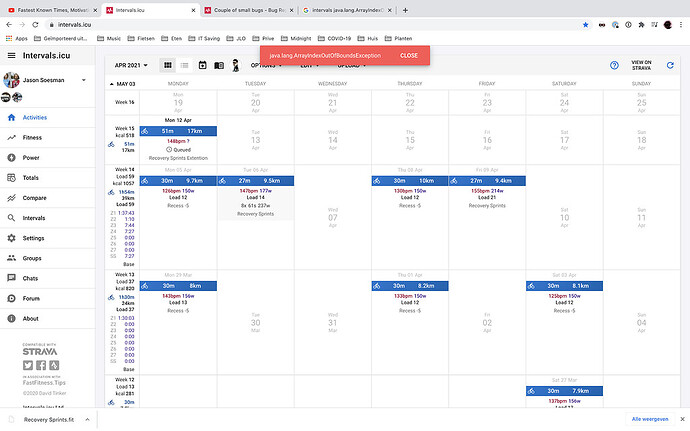Open the Mon 12 Apr 51m ride activity
The height and width of the screenshot is (431, 690).
click(178, 131)
